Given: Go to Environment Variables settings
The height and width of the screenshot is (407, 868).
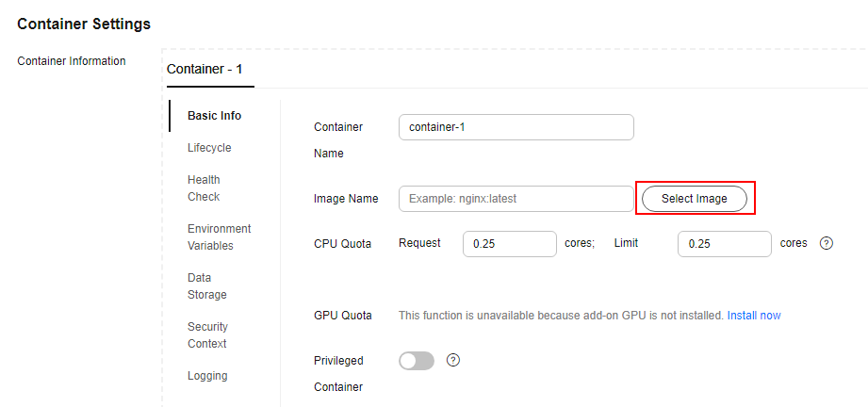Looking at the screenshot, I should point(220,237).
